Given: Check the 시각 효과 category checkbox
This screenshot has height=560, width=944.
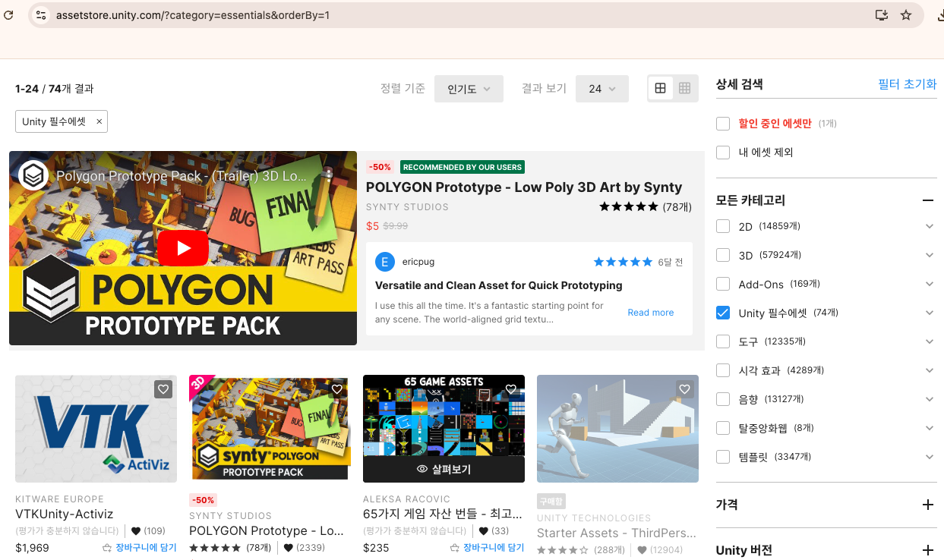Looking at the screenshot, I should click(723, 370).
